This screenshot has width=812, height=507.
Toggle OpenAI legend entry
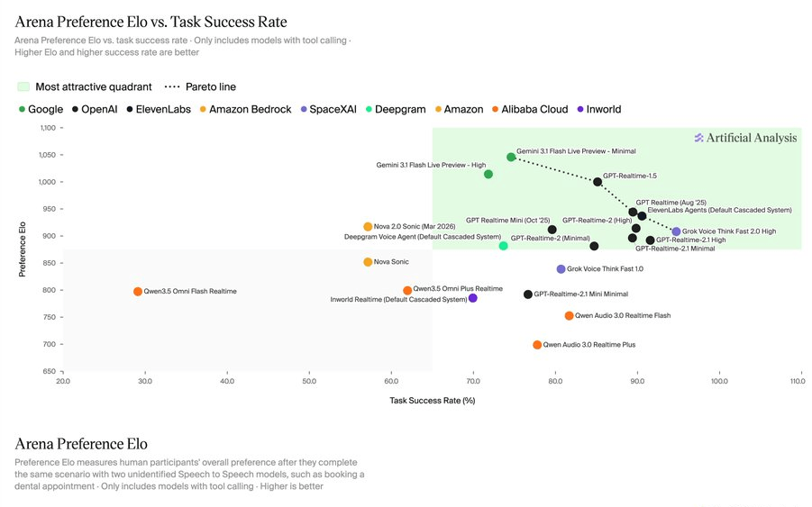[95, 109]
